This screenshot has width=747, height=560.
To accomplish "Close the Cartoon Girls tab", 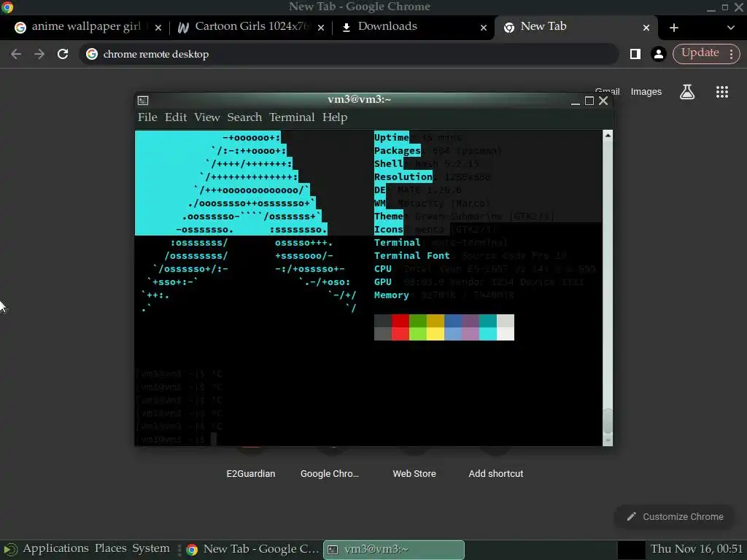I will (x=321, y=28).
